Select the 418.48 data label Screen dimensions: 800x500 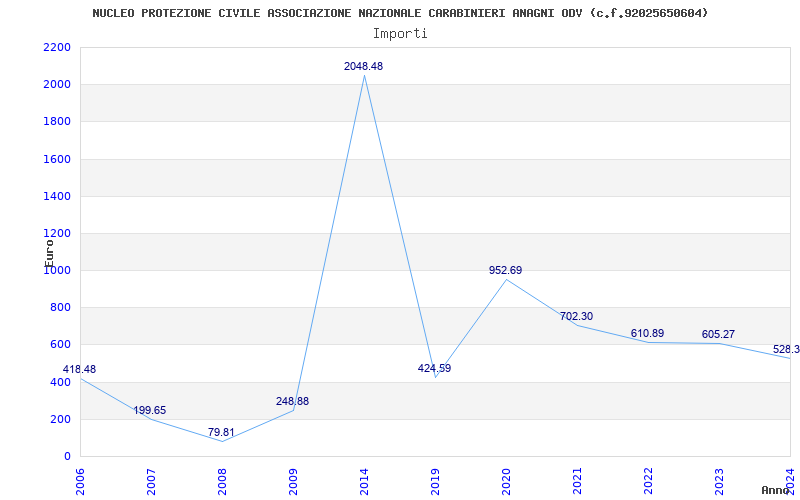(79, 369)
